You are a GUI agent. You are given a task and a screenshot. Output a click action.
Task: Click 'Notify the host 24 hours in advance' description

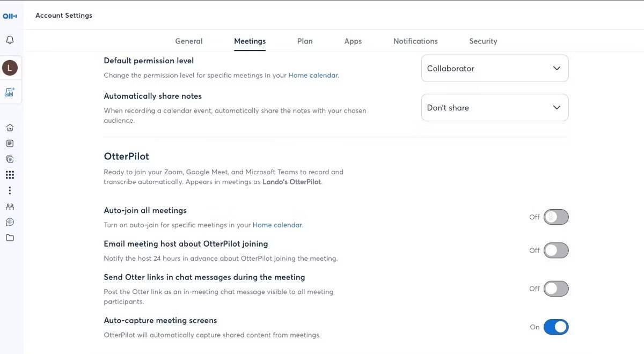tap(221, 259)
